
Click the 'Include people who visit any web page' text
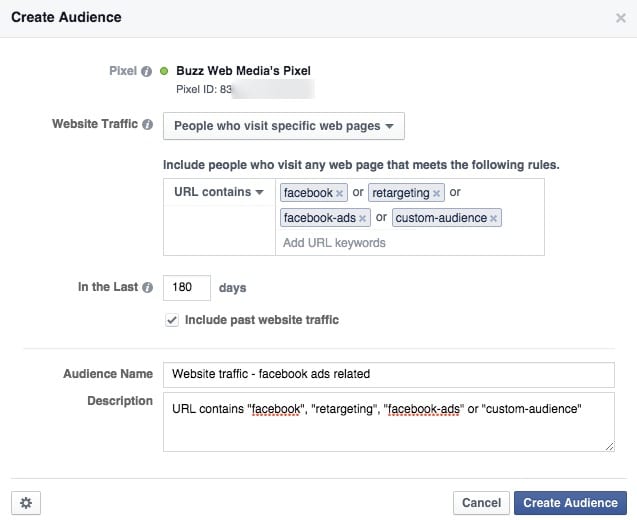(x=361, y=165)
